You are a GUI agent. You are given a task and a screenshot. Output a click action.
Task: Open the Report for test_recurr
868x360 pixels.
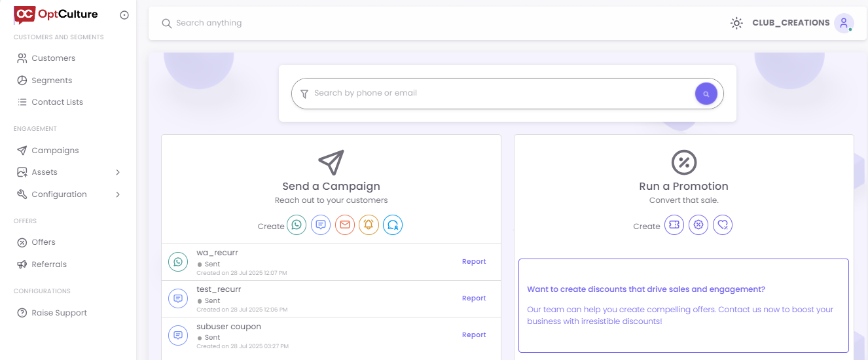click(474, 298)
